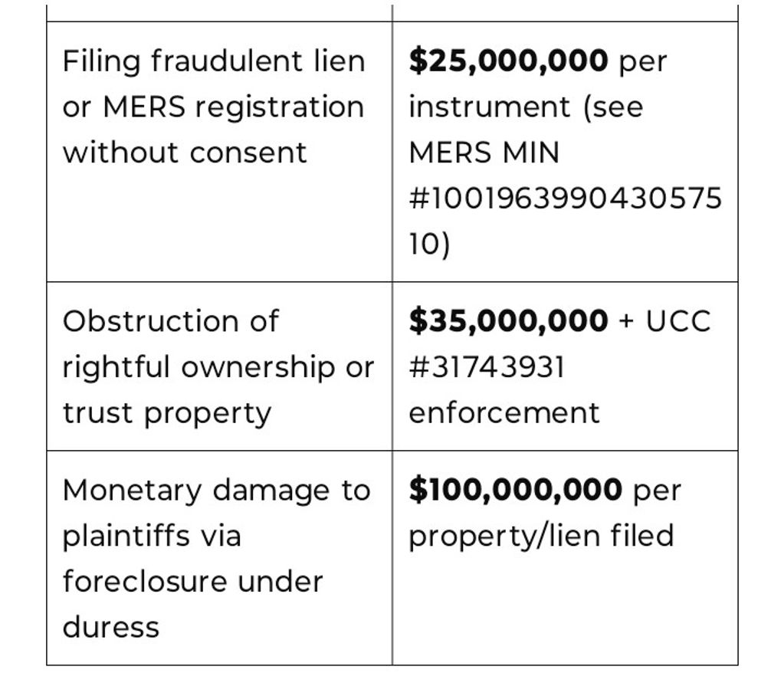This screenshot has width=784, height=673.
Task: Click the 'Monetary damage to' line
Action: (216, 490)
